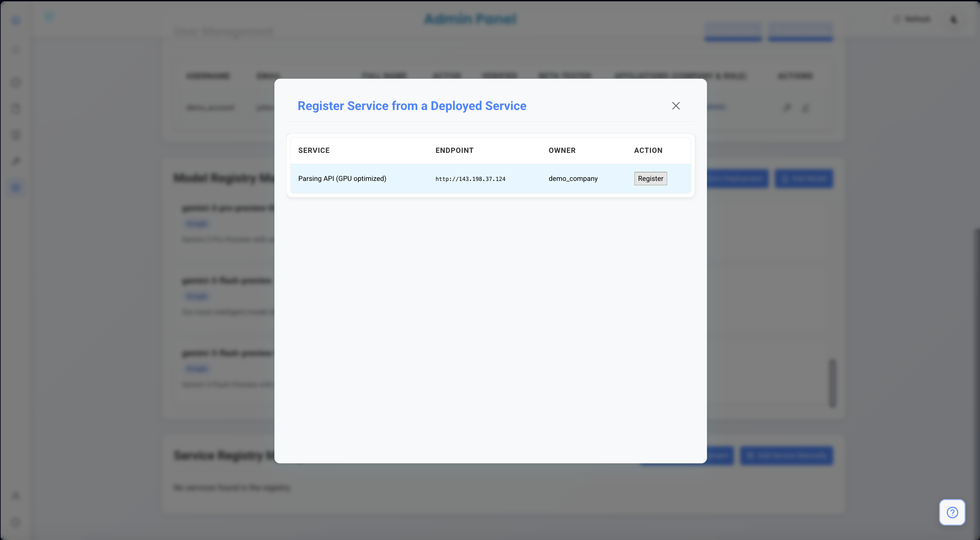
Task: Click the demo_company owner cell
Action: point(573,179)
